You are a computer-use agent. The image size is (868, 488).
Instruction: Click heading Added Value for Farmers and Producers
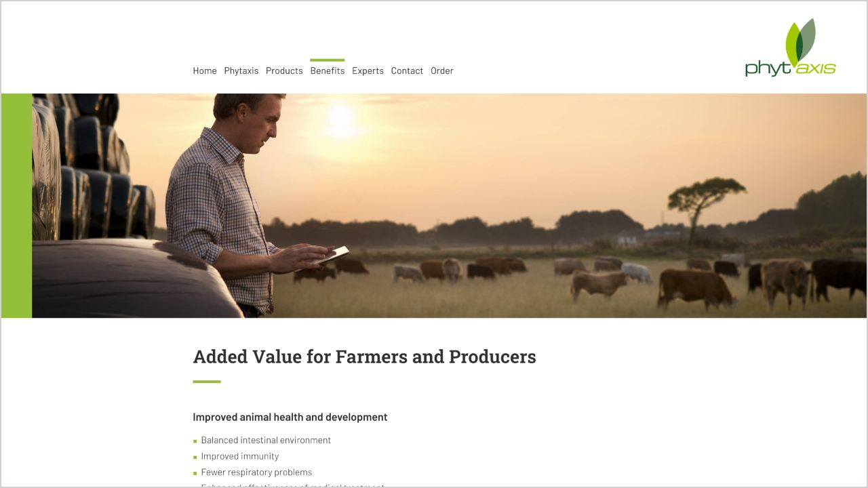click(364, 357)
